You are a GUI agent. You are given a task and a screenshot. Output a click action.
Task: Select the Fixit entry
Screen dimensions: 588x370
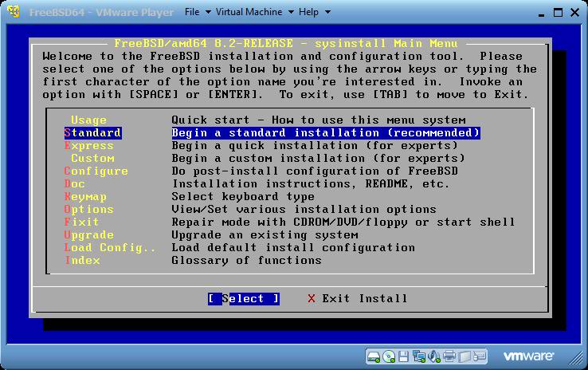click(81, 222)
